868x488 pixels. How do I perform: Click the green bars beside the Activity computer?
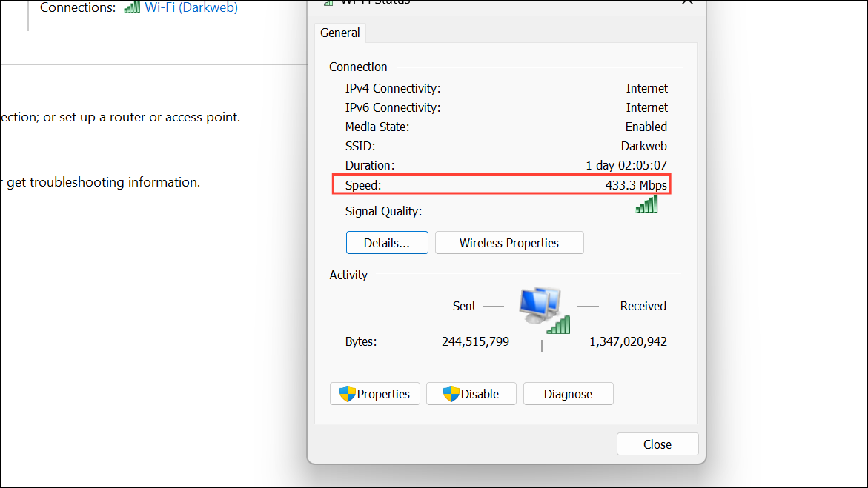(x=559, y=326)
